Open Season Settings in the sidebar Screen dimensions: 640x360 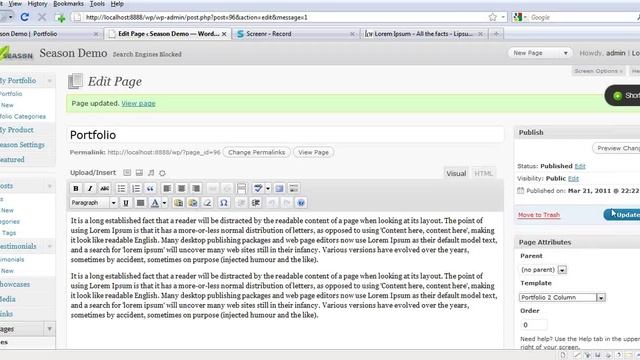coord(22,145)
